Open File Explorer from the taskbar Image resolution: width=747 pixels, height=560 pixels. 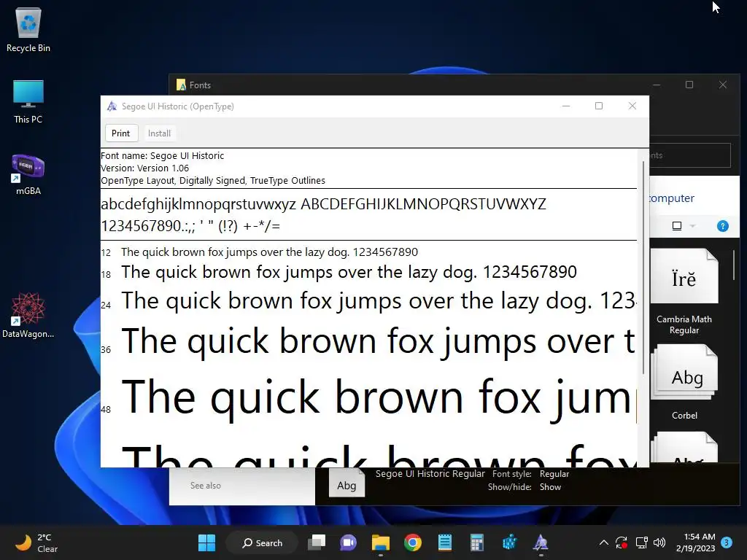(381, 542)
